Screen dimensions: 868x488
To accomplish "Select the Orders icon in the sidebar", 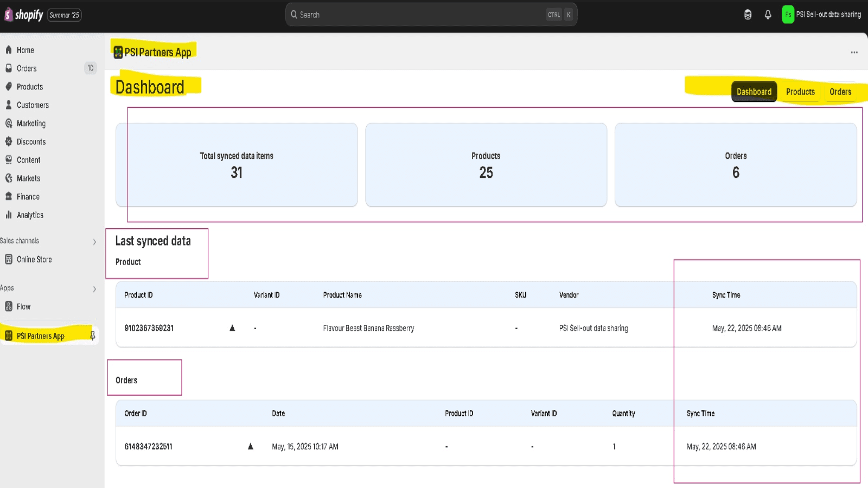I will tap(9, 68).
